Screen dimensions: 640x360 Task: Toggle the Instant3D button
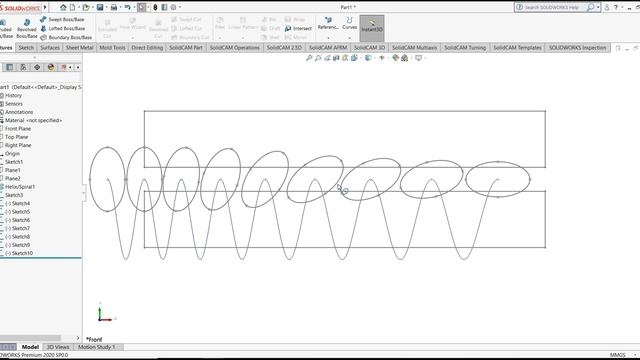[372, 28]
